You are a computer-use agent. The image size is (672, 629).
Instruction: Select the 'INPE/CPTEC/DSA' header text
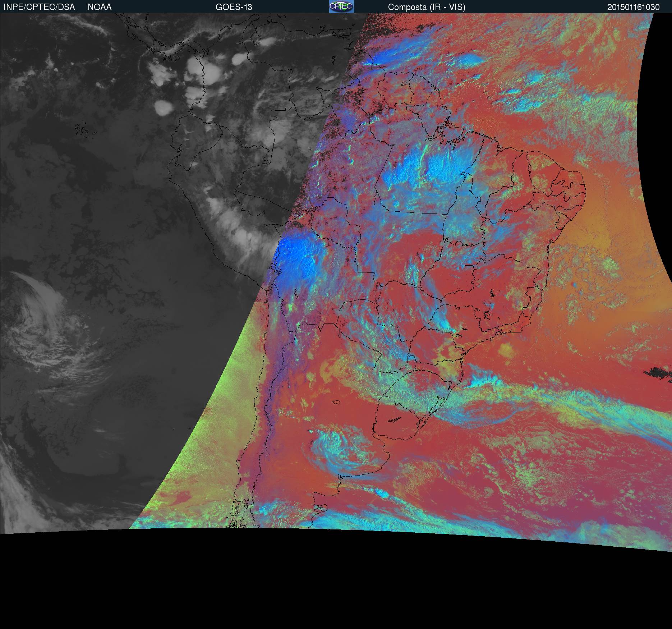[39, 7]
